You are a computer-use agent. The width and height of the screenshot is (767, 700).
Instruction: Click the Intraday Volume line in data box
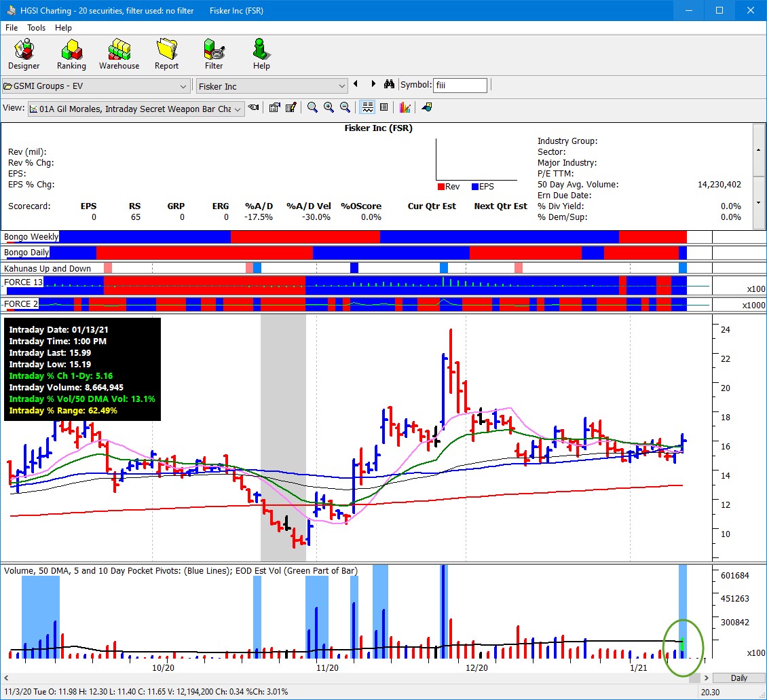(x=66, y=388)
